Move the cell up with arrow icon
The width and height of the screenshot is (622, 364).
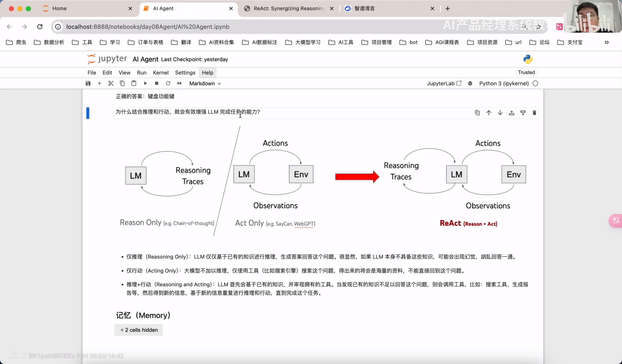489,113
